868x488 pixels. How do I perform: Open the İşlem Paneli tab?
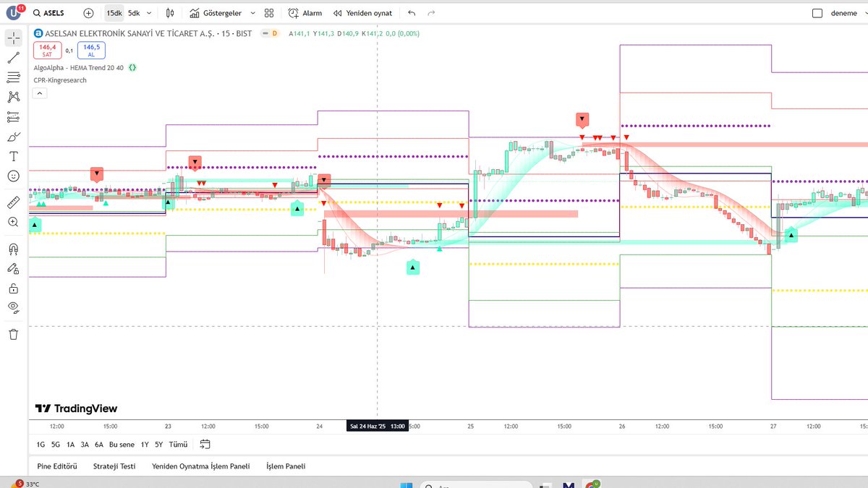coord(286,466)
